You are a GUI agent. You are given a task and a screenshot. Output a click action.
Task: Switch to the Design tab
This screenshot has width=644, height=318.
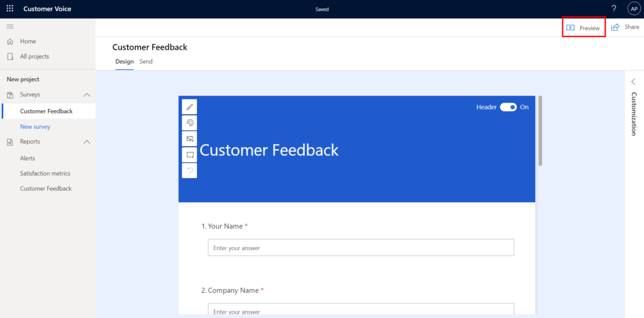[x=125, y=62]
